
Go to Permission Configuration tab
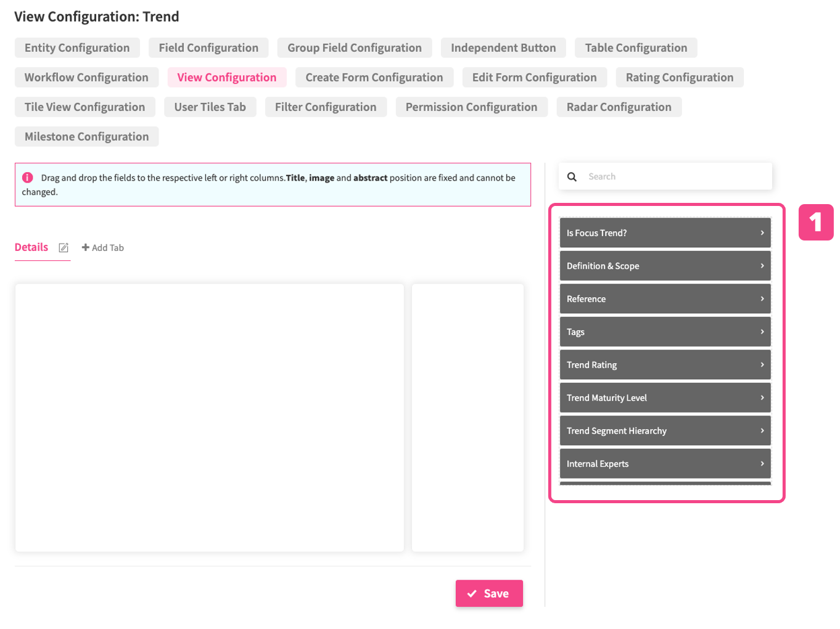[471, 107]
